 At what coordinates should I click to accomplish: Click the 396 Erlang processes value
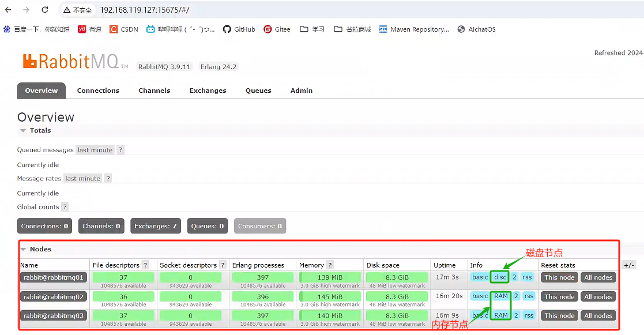263,297
